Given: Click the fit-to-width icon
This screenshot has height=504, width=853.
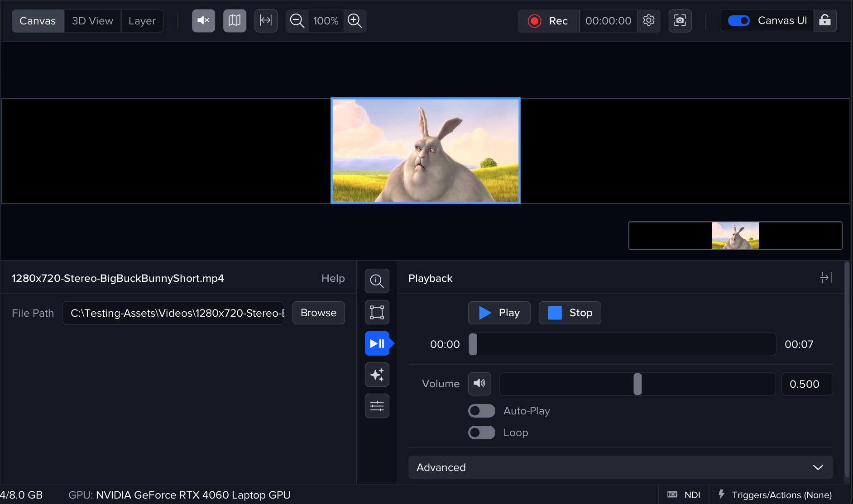Looking at the screenshot, I should coord(266,21).
